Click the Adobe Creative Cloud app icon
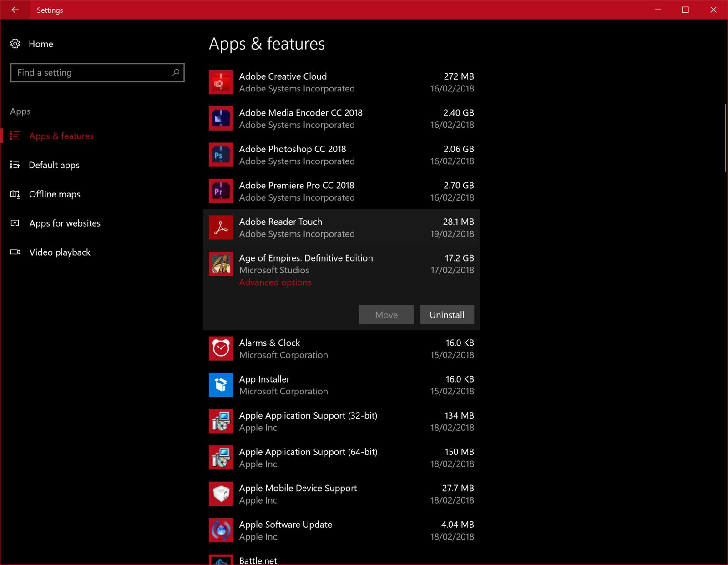Screen dimensions: 728x565 point(221,82)
